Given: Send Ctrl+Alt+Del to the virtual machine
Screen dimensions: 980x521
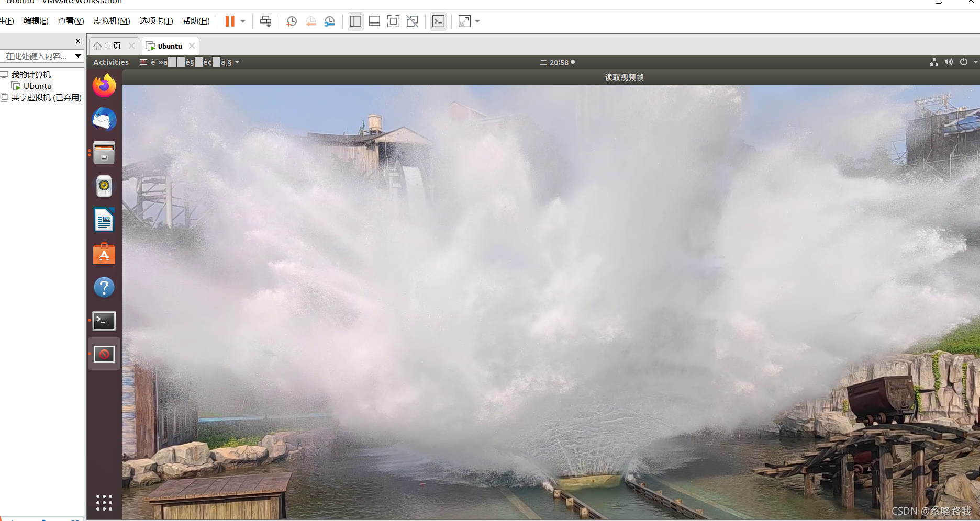Looking at the screenshot, I should click(x=266, y=21).
